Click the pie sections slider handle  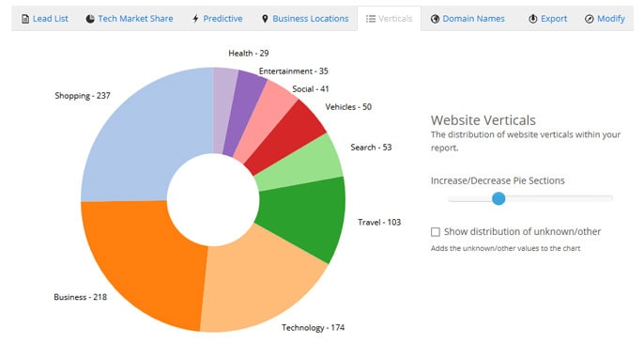498,198
